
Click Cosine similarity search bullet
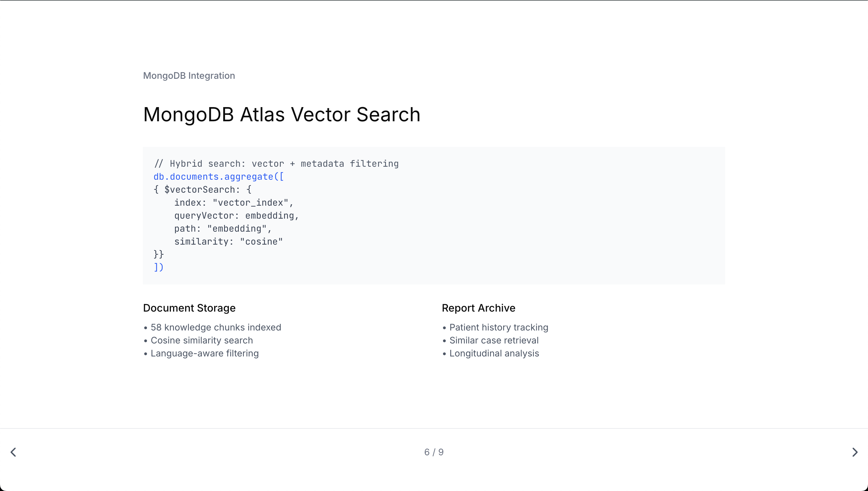tap(201, 340)
